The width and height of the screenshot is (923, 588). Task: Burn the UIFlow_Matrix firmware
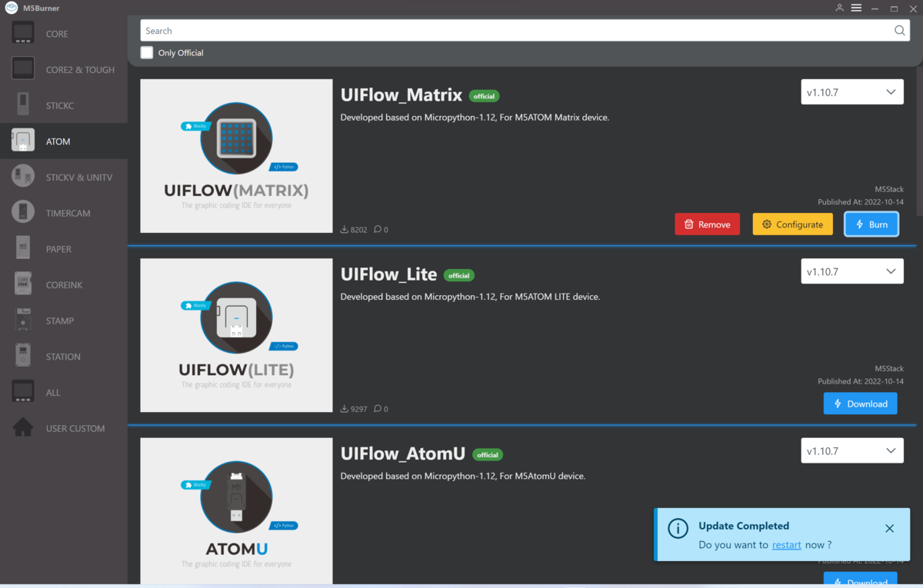click(871, 224)
